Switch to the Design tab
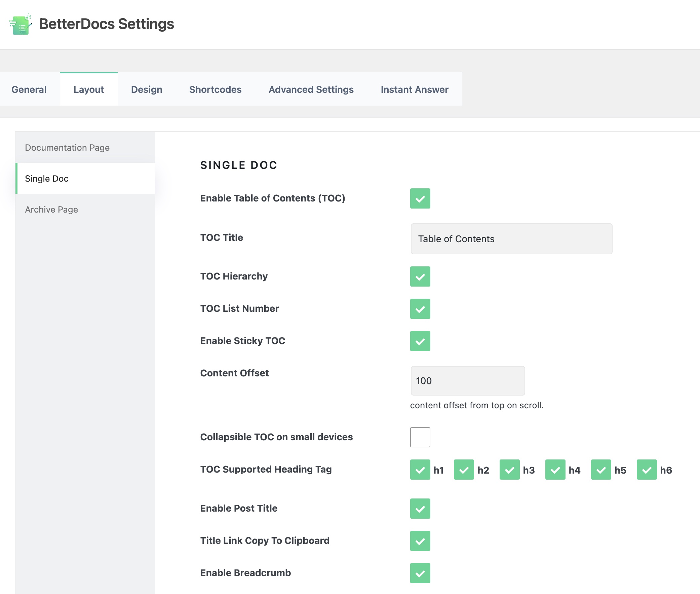This screenshot has width=700, height=594. coord(146,89)
